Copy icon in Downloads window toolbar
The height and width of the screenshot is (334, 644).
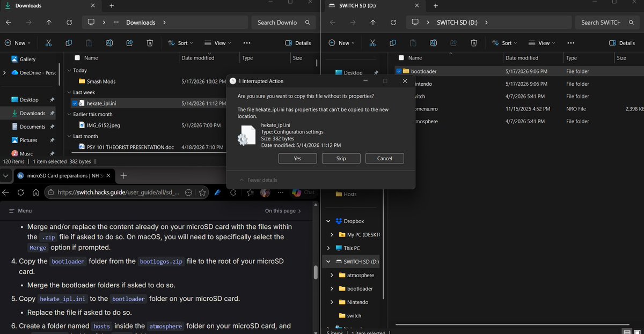69,43
